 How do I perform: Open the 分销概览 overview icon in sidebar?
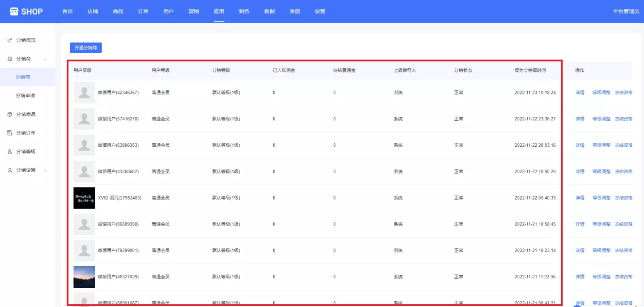pos(10,40)
